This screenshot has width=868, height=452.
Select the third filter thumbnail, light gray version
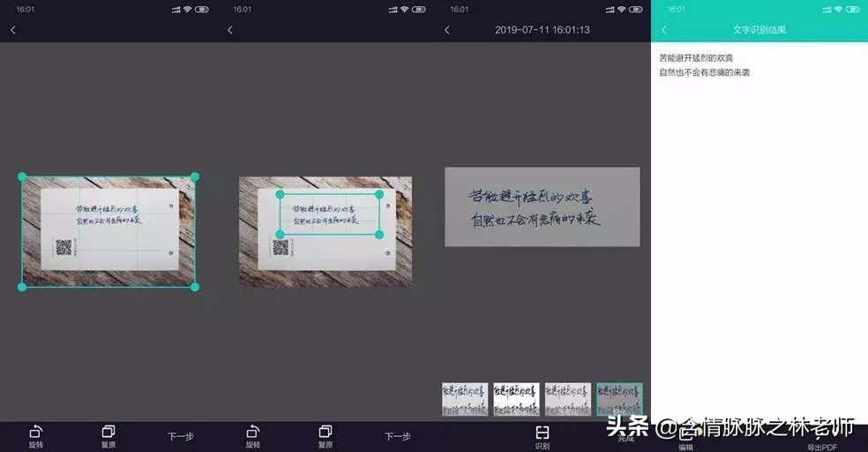click(x=568, y=399)
